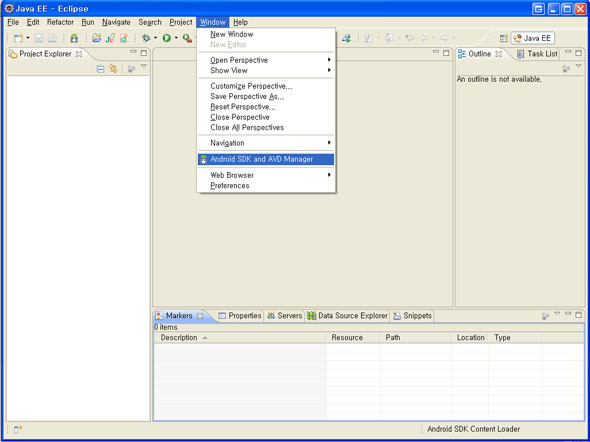Click the Open Web Browser toolbar icon
The height and width of the screenshot is (442, 590).
click(x=346, y=38)
